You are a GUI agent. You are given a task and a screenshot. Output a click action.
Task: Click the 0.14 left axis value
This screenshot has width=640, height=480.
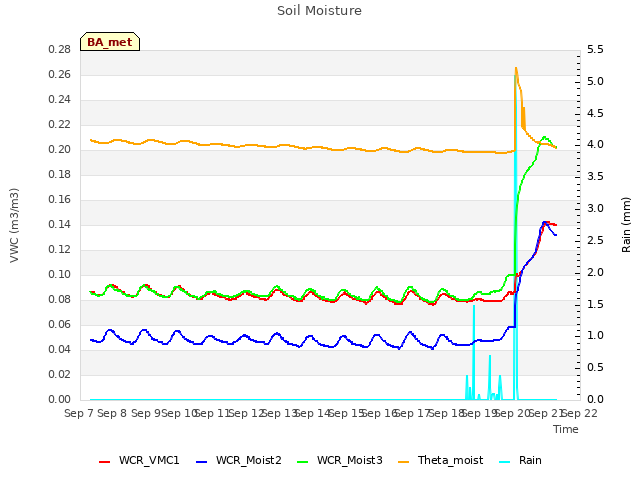[x=60, y=224]
